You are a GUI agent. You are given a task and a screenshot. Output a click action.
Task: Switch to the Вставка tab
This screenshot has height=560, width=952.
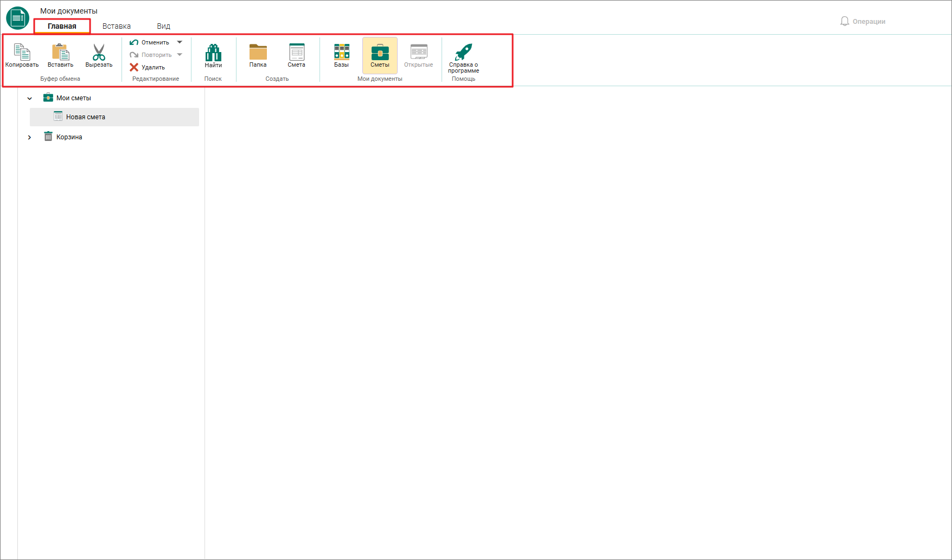click(x=117, y=26)
